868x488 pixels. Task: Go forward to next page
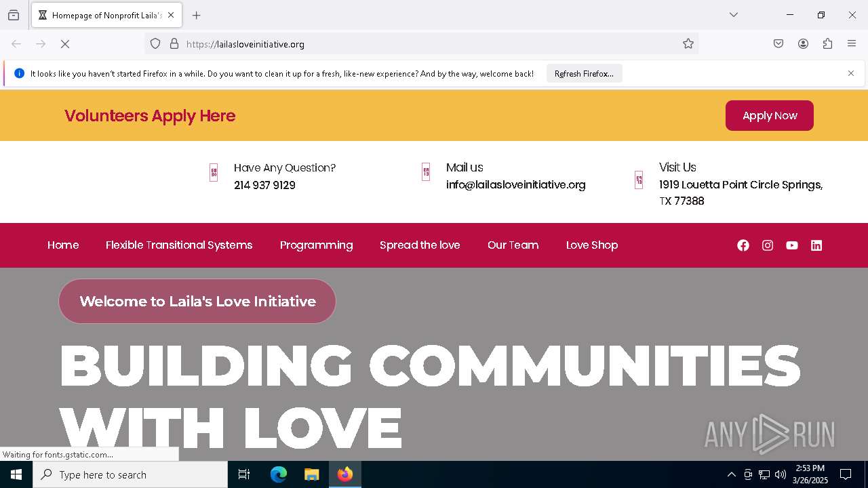click(41, 44)
